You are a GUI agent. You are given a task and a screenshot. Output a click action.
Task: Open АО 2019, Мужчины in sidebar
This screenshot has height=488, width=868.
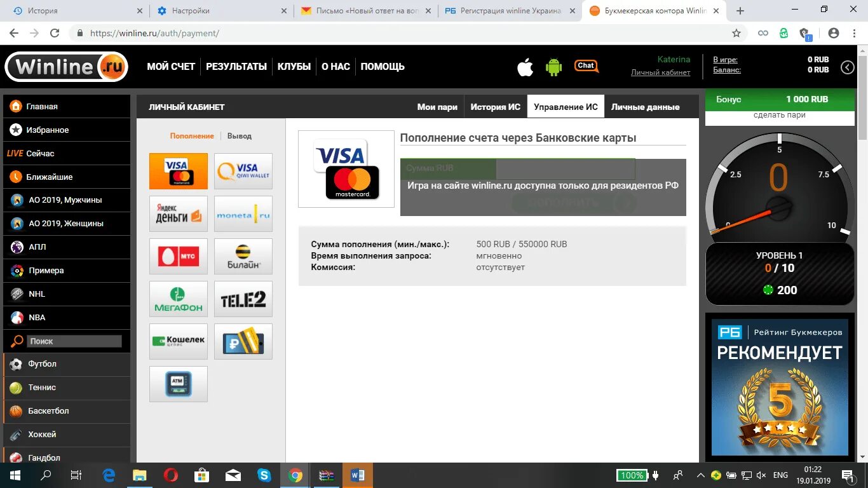[67, 200]
